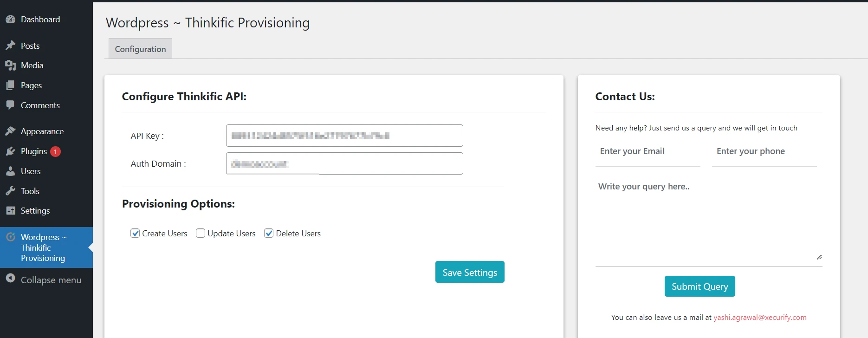Viewport: 868px width, 338px height.
Task: Click the Appearance paintbrush icon
Action: (x=10, y=131)
